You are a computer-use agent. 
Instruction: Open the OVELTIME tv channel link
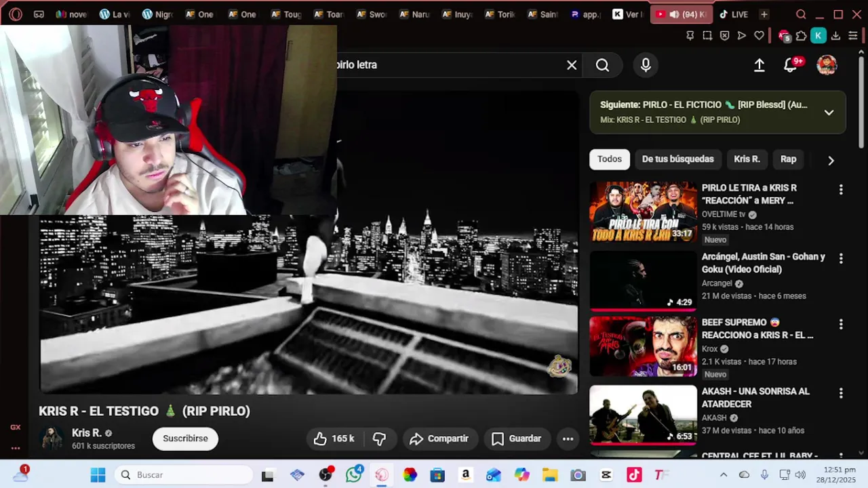click(x=724, y=214)
